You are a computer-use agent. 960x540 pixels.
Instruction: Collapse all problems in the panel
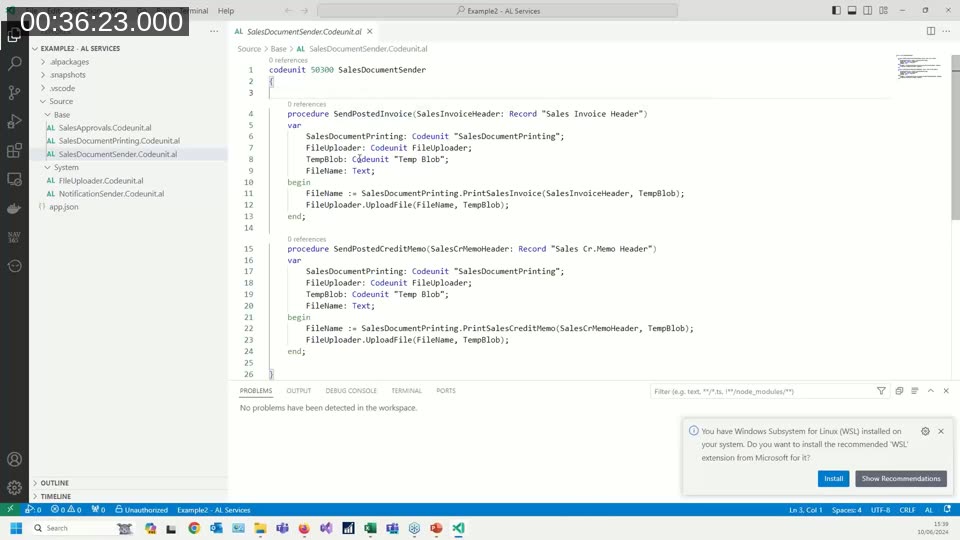pos(899,391)
